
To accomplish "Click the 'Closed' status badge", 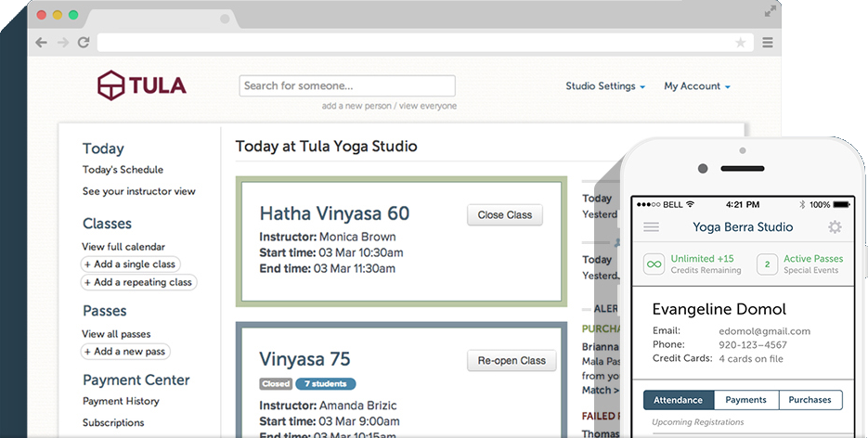I will point(276,384).
